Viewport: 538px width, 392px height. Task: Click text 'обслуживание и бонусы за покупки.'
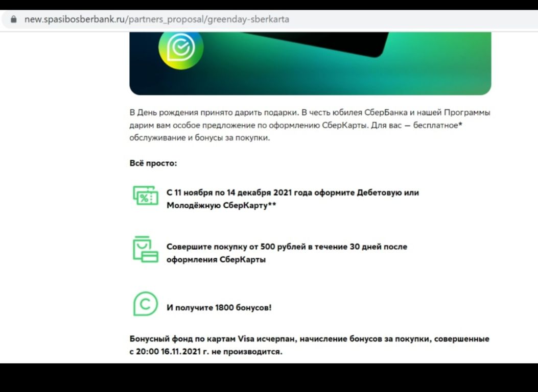[x=200, y=138]
